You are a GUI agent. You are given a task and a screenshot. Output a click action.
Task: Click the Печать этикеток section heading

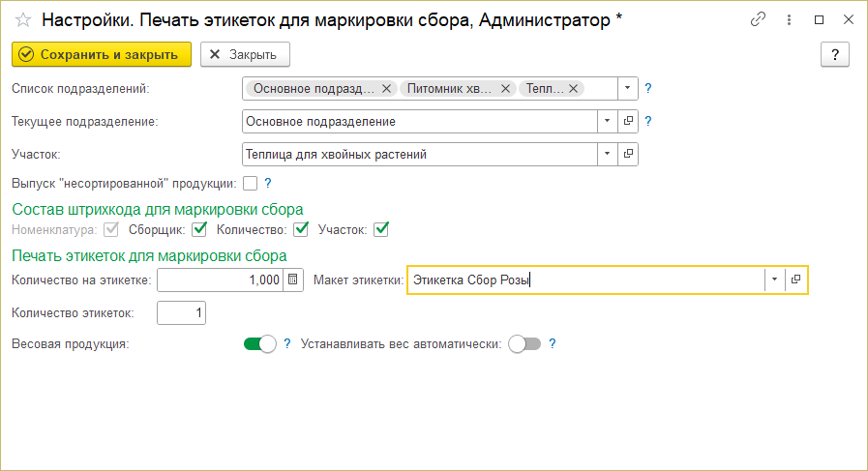coord(149,255)
